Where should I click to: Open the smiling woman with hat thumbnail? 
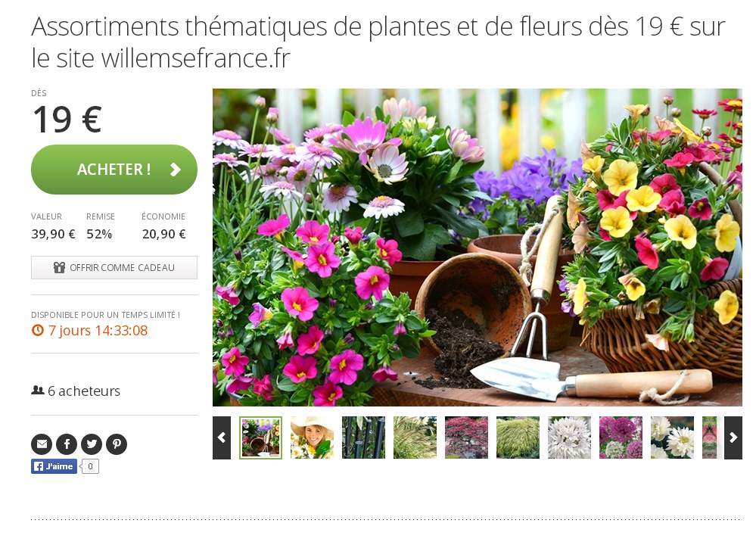pyautogui.click(x=312, y=438)
